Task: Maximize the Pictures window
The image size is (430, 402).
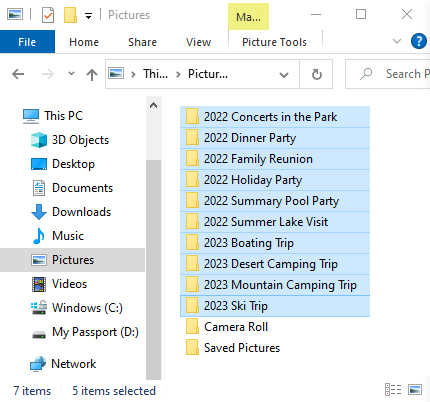Action: pyautogui.click(x=361, y=14)
